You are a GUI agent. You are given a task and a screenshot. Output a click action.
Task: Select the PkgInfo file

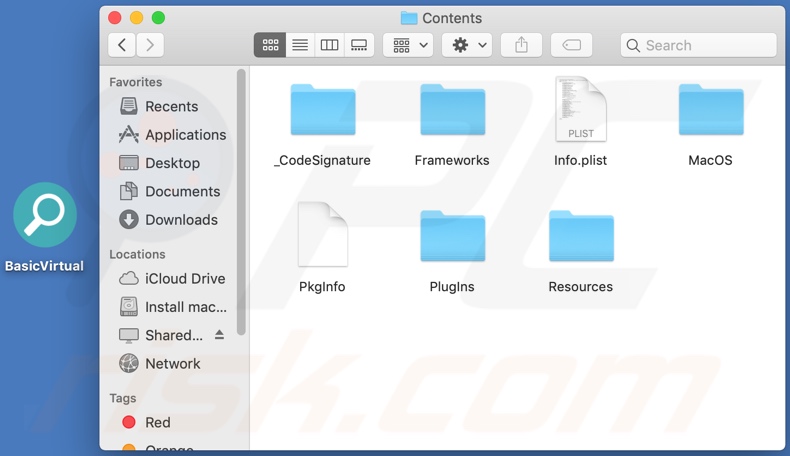323,236
